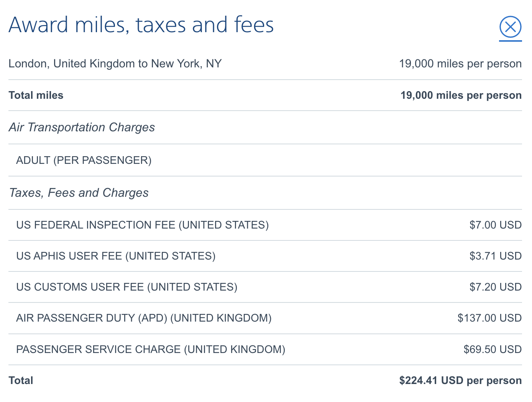Viewport: 532px width, 402px height.
Task: Click the US APHIS USER FEE entry
Action: [x=115, y=256]
